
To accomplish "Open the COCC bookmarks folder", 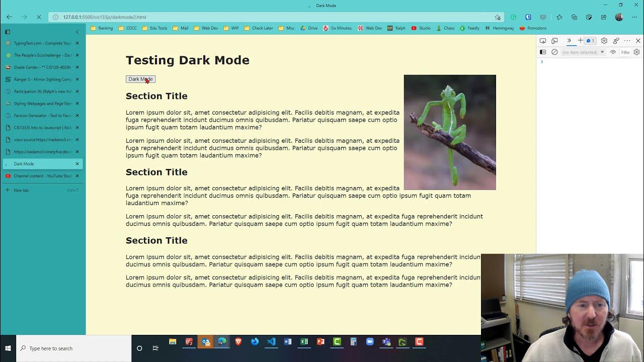I will tap(128, 28).
